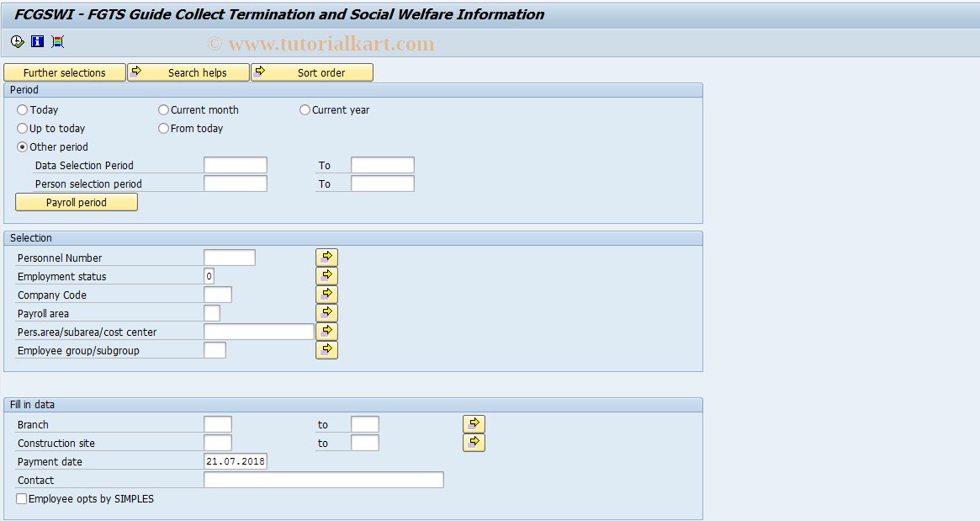Focus the Person selection period To field
The image size is (980, 521).
tap(383, 183)
